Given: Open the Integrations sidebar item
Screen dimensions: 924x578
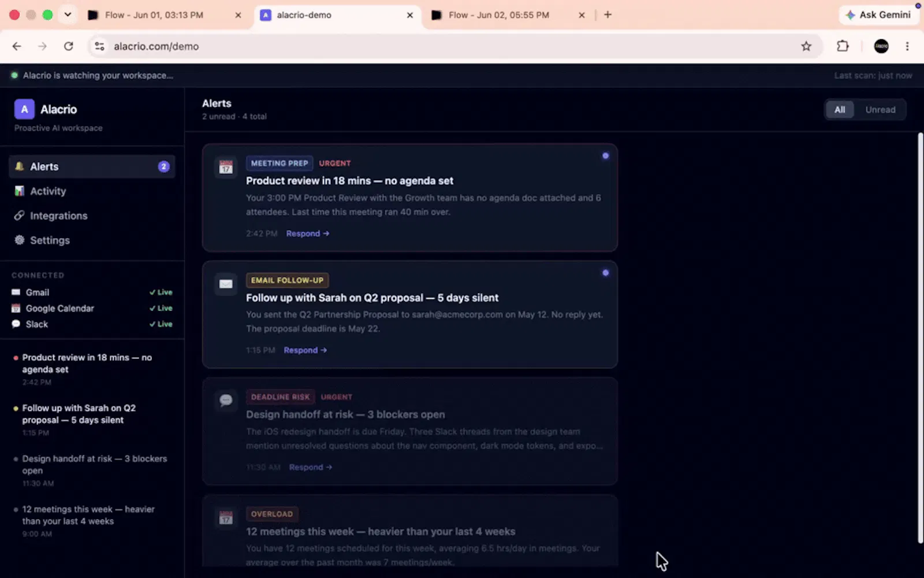Looking at the screenshot, I should pyautogui.click(x=92, y=216).
